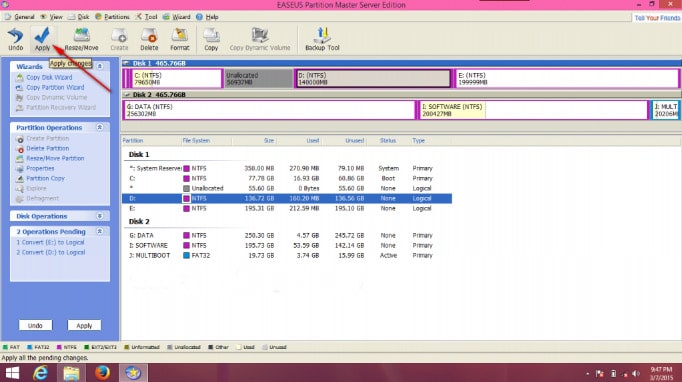Click Partition Recovery Wizard in sidebar
The width and height of the screenshot is (682, 382).
point(61,107)
